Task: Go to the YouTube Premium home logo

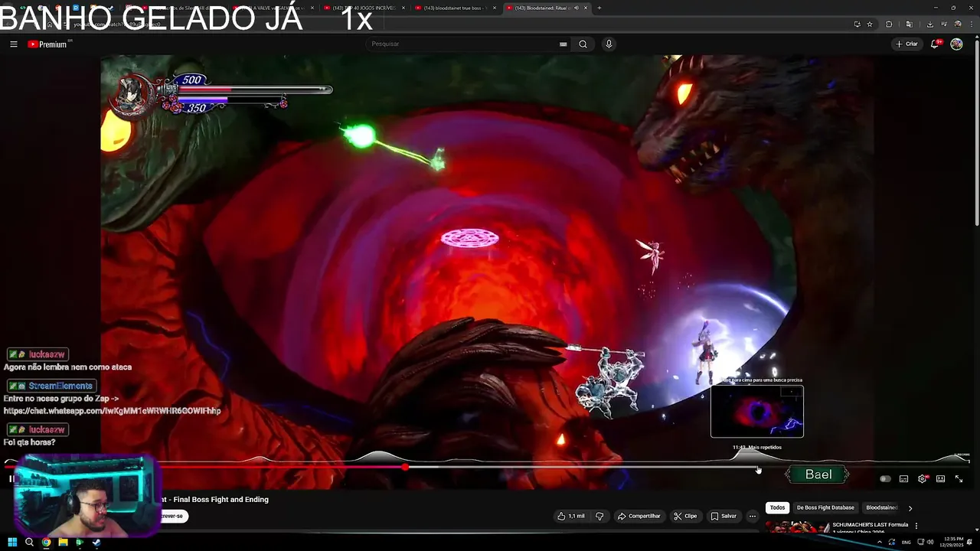Action: (47, 44)
